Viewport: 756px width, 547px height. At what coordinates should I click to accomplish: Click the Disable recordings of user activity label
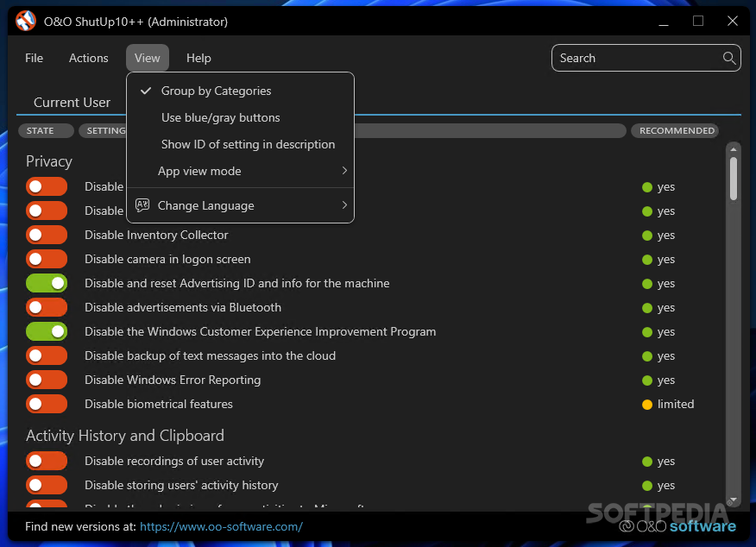pos(174,462)
